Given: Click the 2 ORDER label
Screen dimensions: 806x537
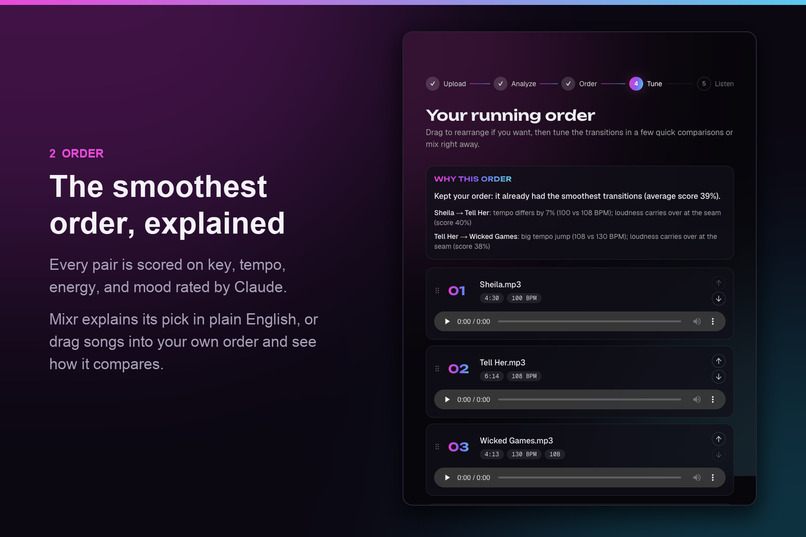Looking at the screenshot, I should [x=76, y=154].
